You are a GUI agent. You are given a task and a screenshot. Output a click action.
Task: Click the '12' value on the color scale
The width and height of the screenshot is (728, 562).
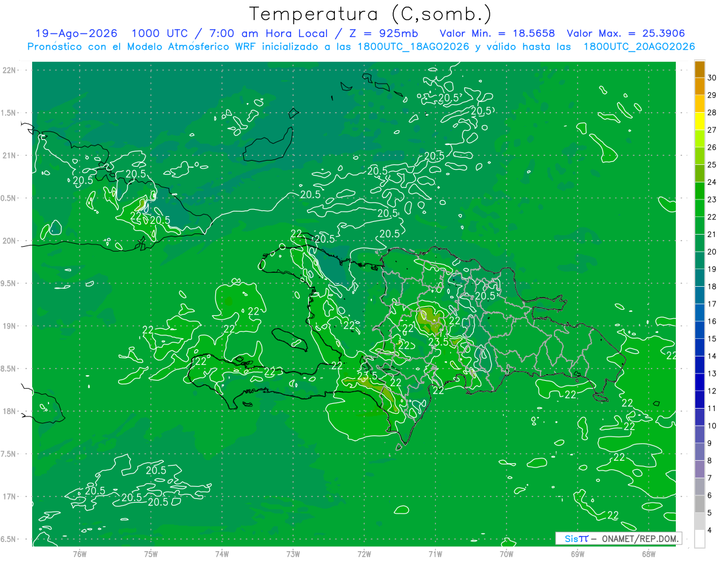tap(712, 390)
